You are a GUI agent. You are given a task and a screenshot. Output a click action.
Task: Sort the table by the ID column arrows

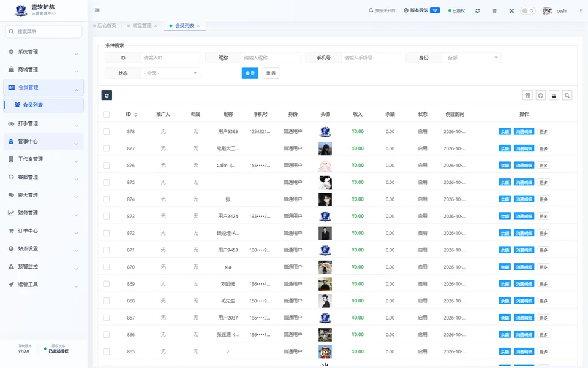[135, 115]
